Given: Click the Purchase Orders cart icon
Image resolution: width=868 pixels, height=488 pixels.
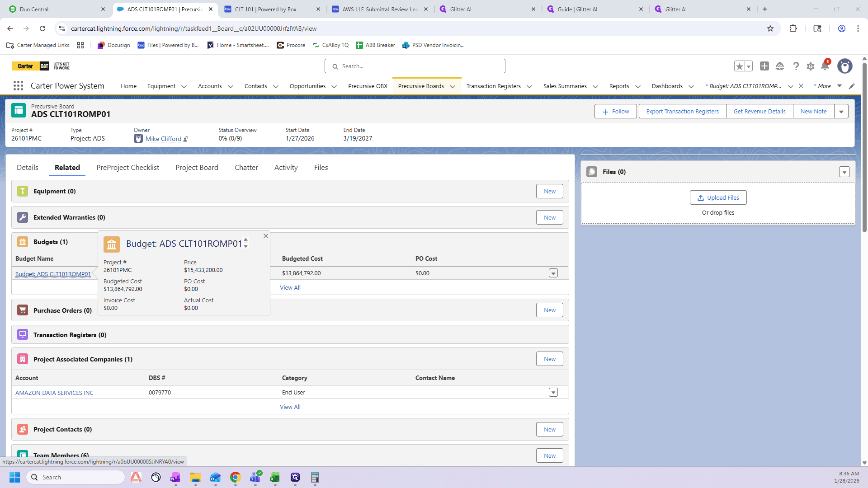Looking at the screenshot, I should point(23,310).
